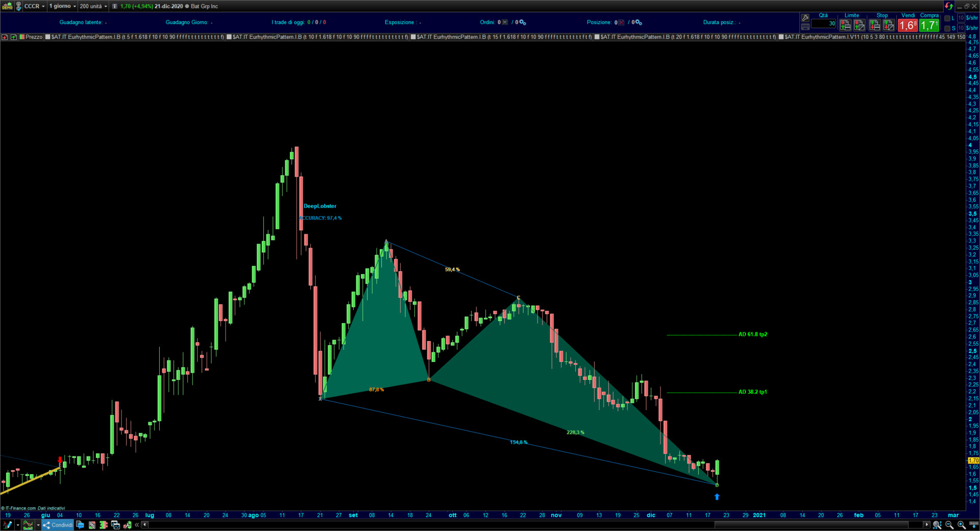Click the second Stop order icon
The image size is (980, 531).
point(889,25)
